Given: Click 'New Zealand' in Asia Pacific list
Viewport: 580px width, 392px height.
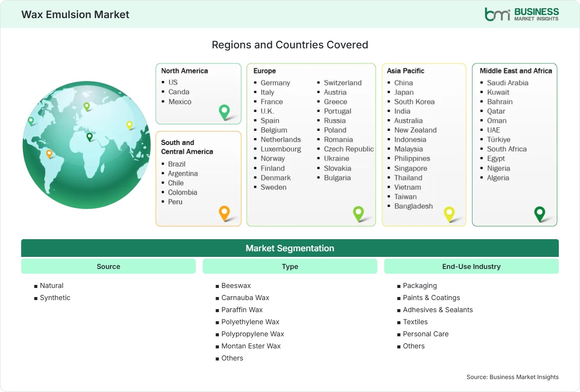Looking at the screenshot, I should point(415,130).
